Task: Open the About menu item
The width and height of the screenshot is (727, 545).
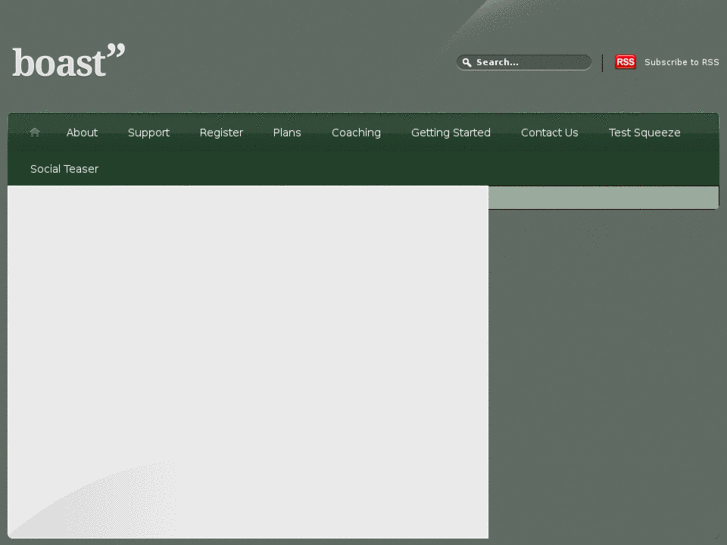Action: click(82, 133)
